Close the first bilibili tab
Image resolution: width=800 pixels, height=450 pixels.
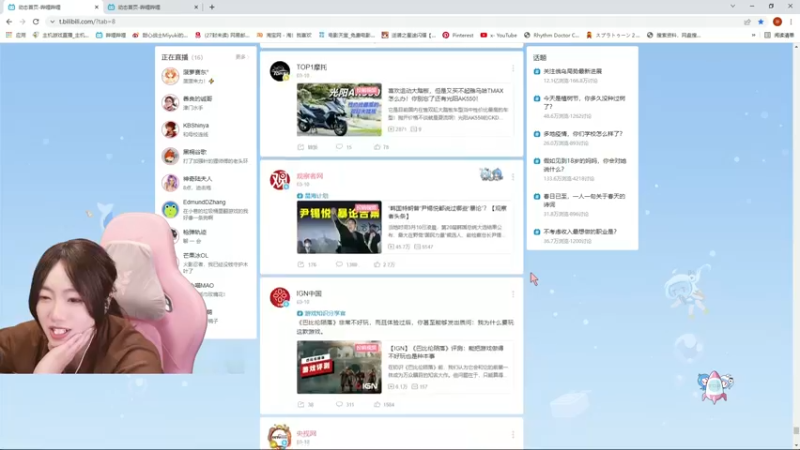97,7
